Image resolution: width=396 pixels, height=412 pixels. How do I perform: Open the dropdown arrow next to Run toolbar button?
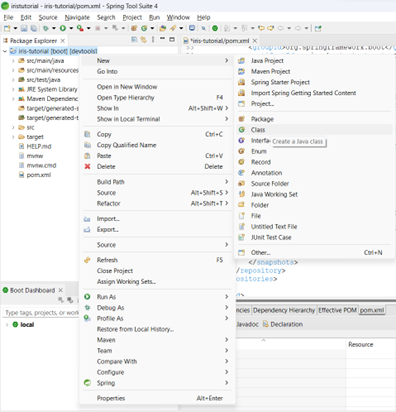coord(71,29)
